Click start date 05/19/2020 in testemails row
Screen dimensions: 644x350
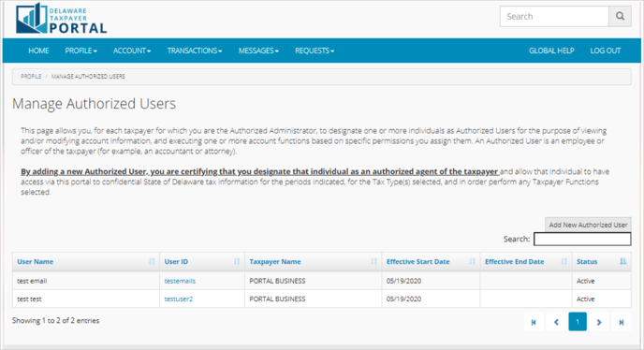pos(403,281)
